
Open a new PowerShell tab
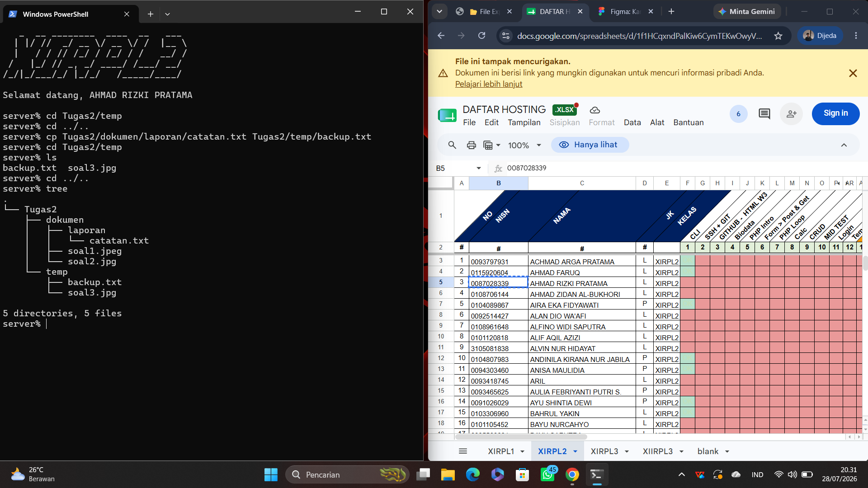tap(151, 14)
